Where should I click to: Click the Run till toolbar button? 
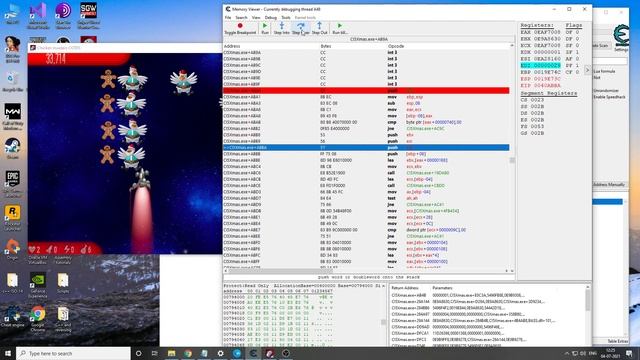tap(340, 29)
